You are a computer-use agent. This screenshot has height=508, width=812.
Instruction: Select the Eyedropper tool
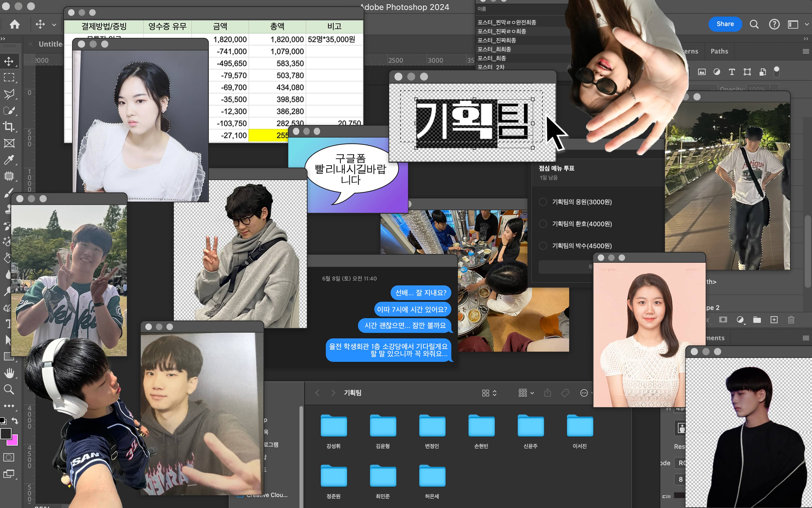click(9, 159)
